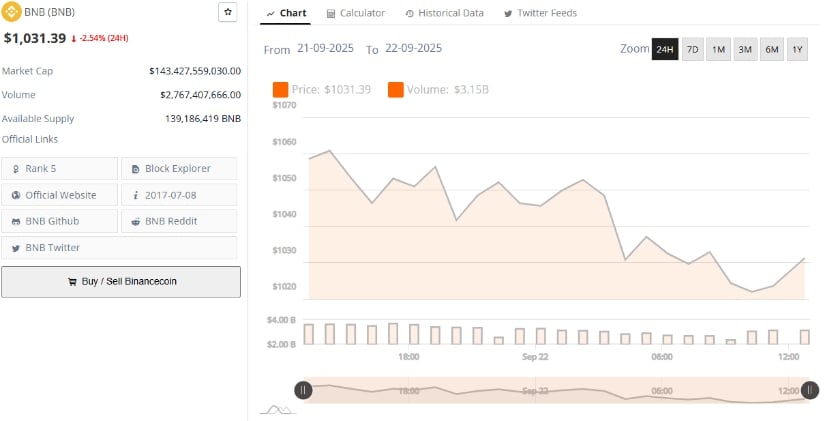Visit the BNB Github page
Screen dimensions: 825x421
[x=59, y=221]
